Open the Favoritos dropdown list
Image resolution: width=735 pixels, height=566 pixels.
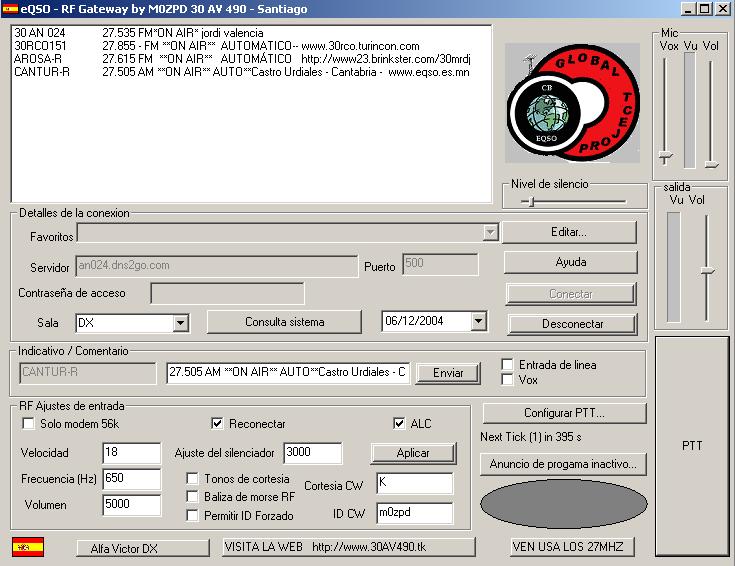490,233
